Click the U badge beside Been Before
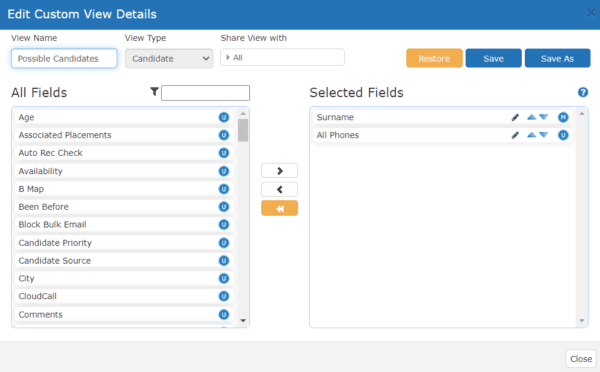600x372 pixels. point(224,207)
